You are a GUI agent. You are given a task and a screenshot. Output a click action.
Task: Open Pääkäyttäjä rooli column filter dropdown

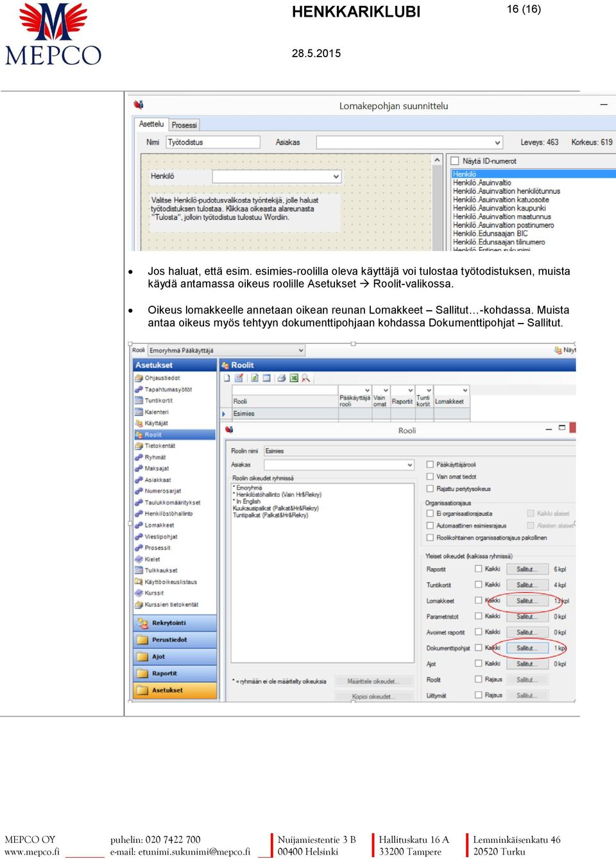[367, 390]
